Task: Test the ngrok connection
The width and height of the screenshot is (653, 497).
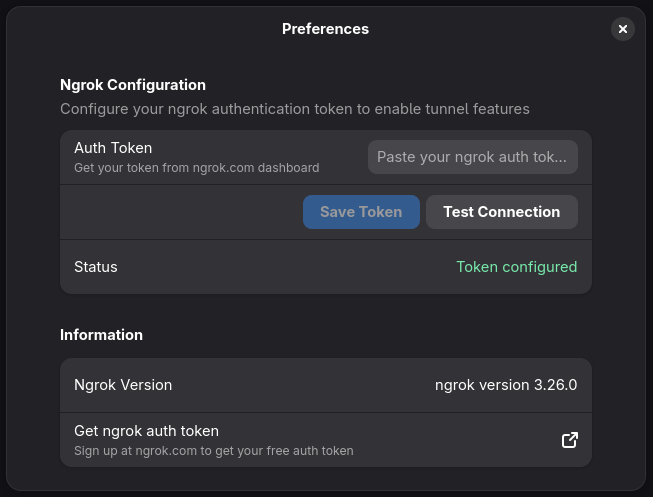Action: pyautogui.click(x=501, y=212)
